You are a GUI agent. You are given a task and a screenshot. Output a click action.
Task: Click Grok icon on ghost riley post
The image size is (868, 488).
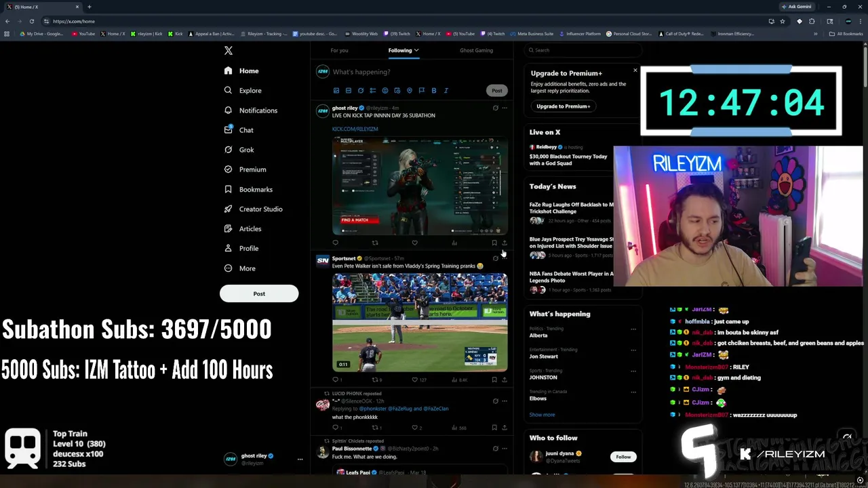click(x=495, y=108)
